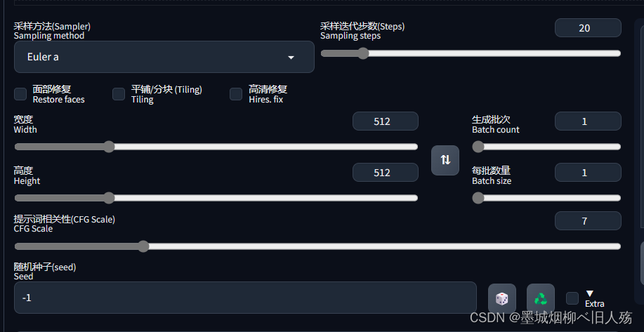
Task: Click the Width slider track
Action: (216, 147)
